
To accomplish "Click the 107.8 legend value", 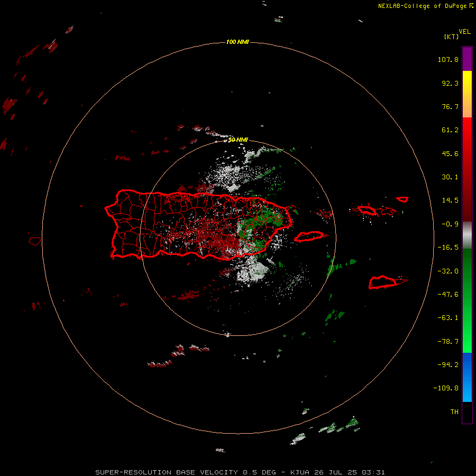I will (x=448, y=59).
